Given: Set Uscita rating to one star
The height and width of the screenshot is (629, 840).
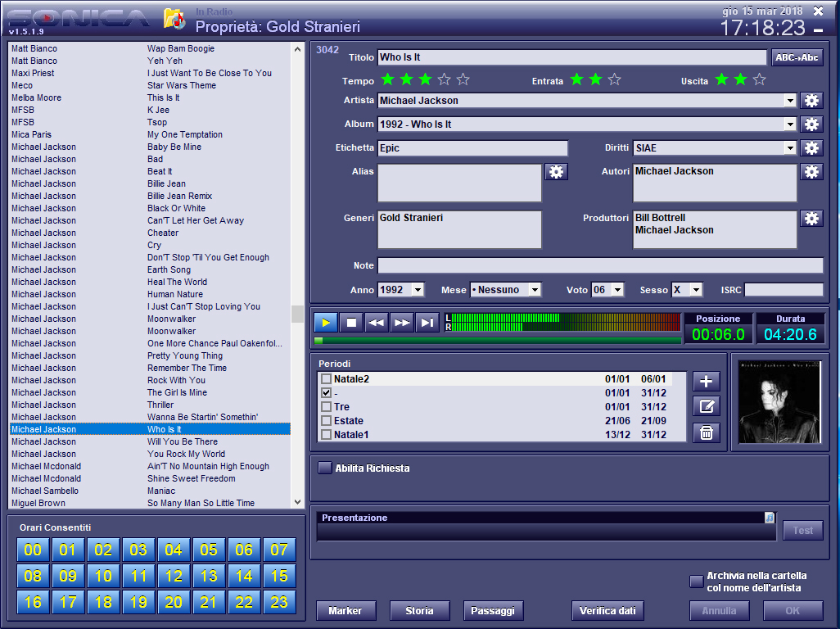Looking at the screenshot, I should [x=721, y=79].
